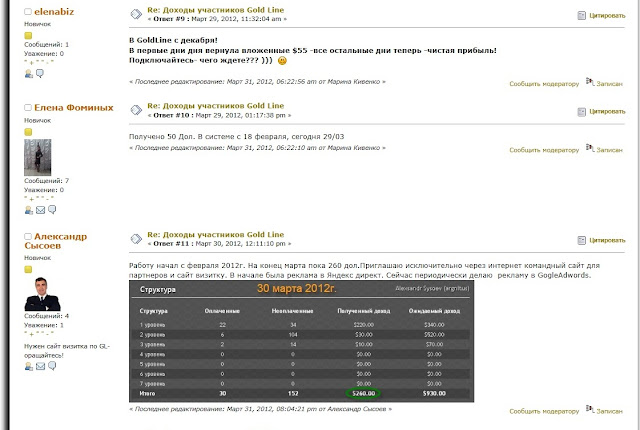Open elenabiz's profile icon
The height and width of the screenshot is (430, 640).
[29, 73]
